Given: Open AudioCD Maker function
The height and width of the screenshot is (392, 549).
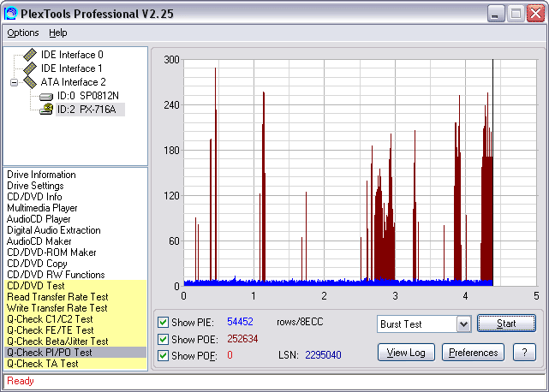Looking at the screenshot, I should (x=39, y=241).
